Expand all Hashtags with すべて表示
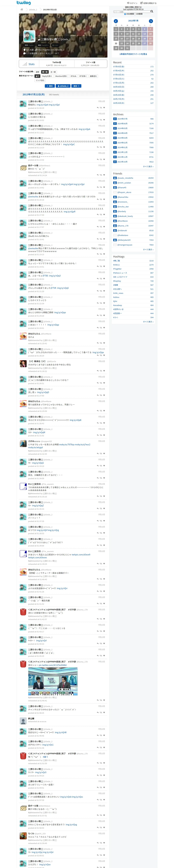The width and height of the screenshot is (174, 868). (148, 322)
